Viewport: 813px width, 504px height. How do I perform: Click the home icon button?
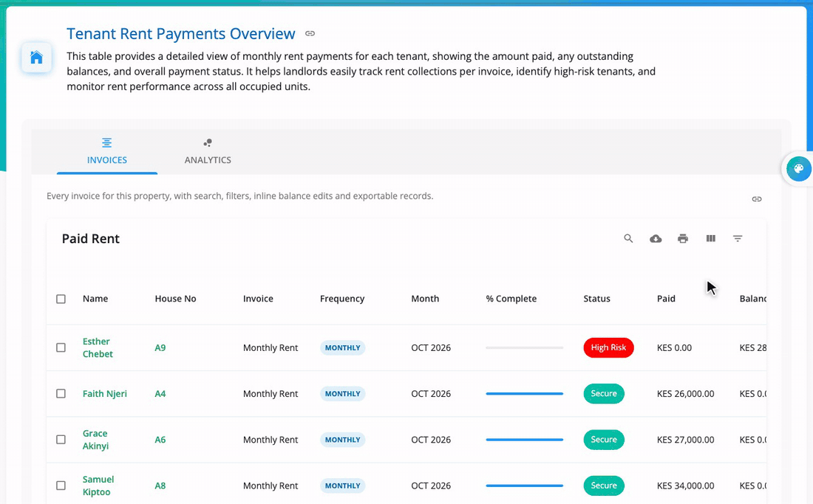[36, 57]
